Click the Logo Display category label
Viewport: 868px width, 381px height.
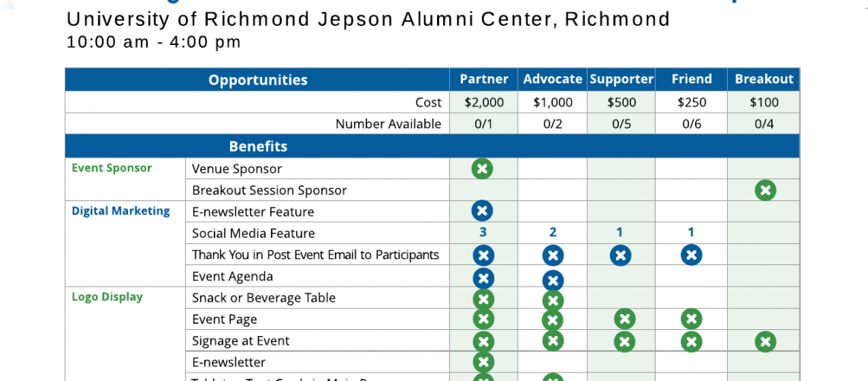coord(107,297)
